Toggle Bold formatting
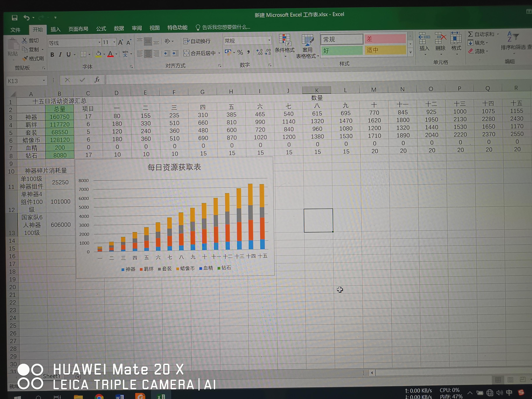This screenshot has height=399, width=532. (x=52, y=55)
